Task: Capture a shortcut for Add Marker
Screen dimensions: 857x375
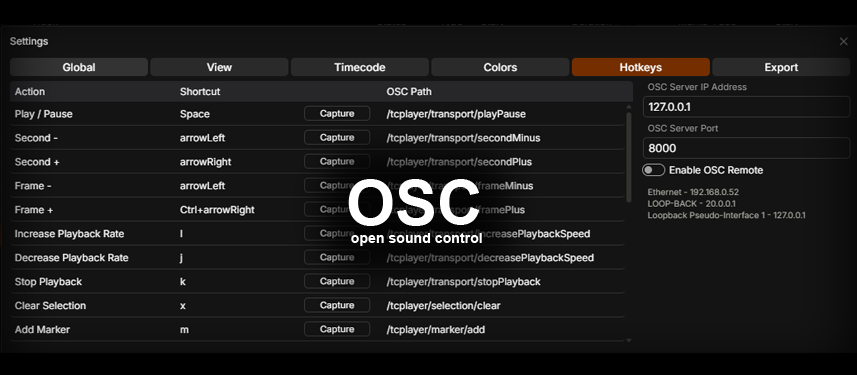Action: tap(337, 330)
